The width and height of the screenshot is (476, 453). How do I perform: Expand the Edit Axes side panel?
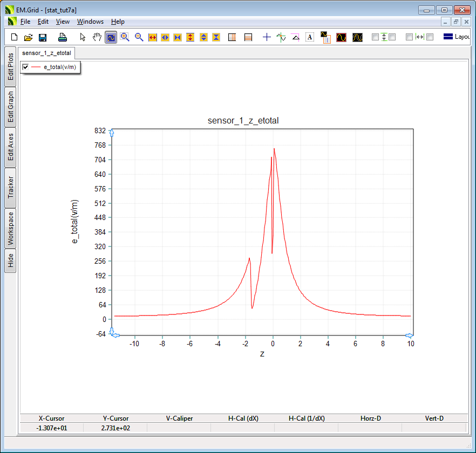[10, 147]
